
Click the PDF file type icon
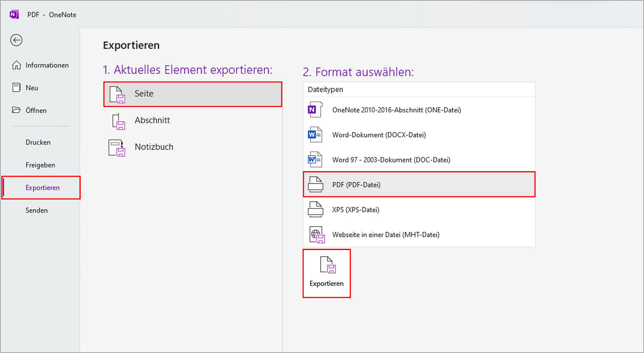(316, 184)
